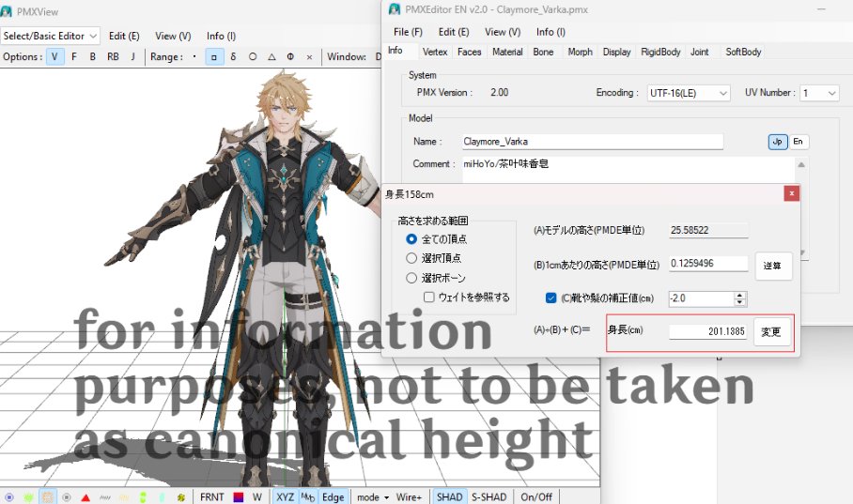853x504 pixels.
Task: Toggle the W option in bottom toolbar
Action: [x=257, y=496]
